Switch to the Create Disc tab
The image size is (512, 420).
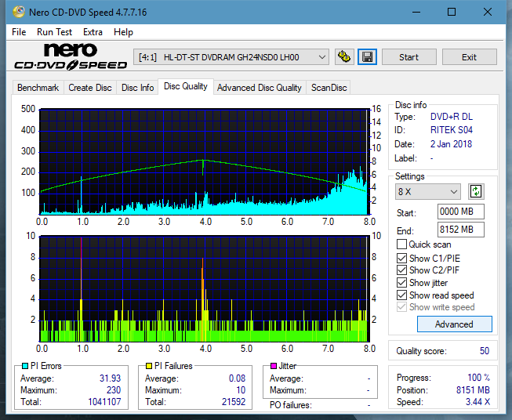pyautogui.click(x=90, y=88)
